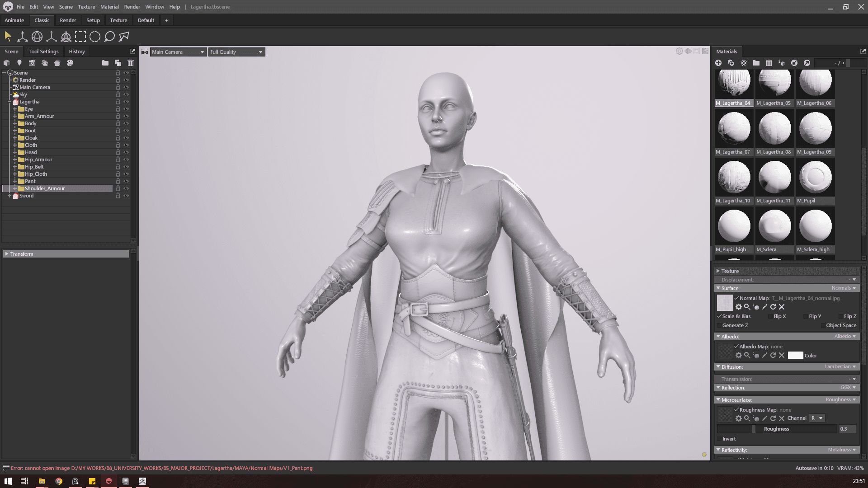The image size is (868, 488).
Task: Clear the Normal Map with X icon
Action: click(x=782, y=307)
